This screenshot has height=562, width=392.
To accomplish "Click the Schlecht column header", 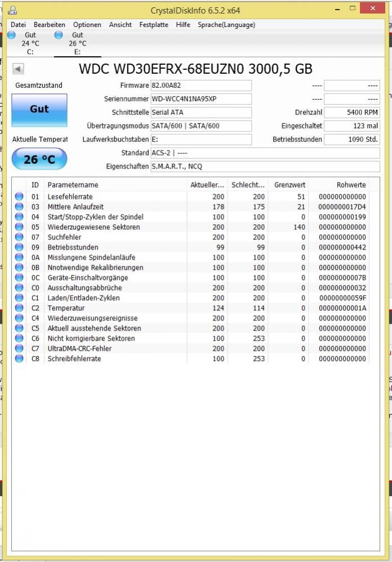I will [248, 185].
